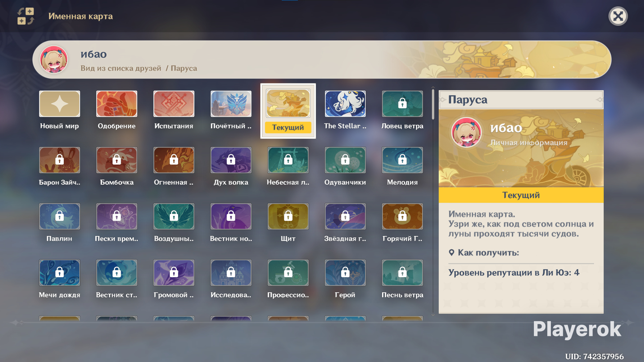Click the Паруса title in the details panel
Image resolution: width=644 pixels, height=362 pixels.
(468, 100)
